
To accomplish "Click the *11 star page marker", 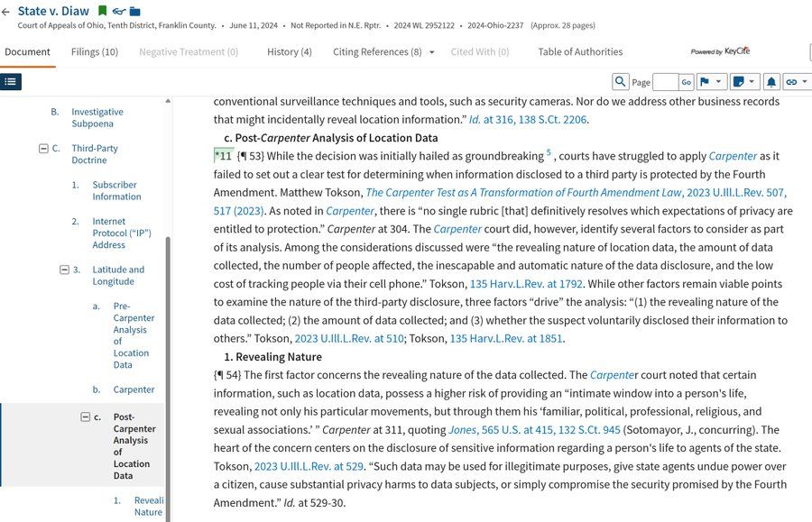I will point(223,156).
